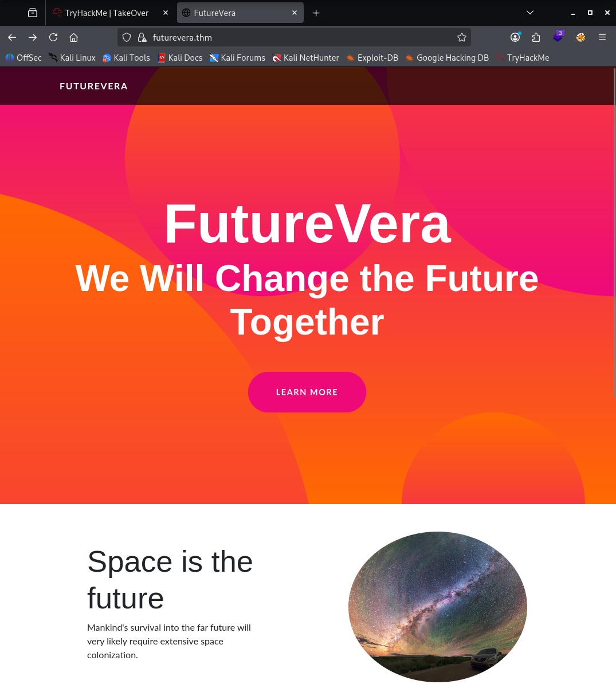Go to the browser home page
This screenshot has width=616, height=688.
[x=73, y=37]
